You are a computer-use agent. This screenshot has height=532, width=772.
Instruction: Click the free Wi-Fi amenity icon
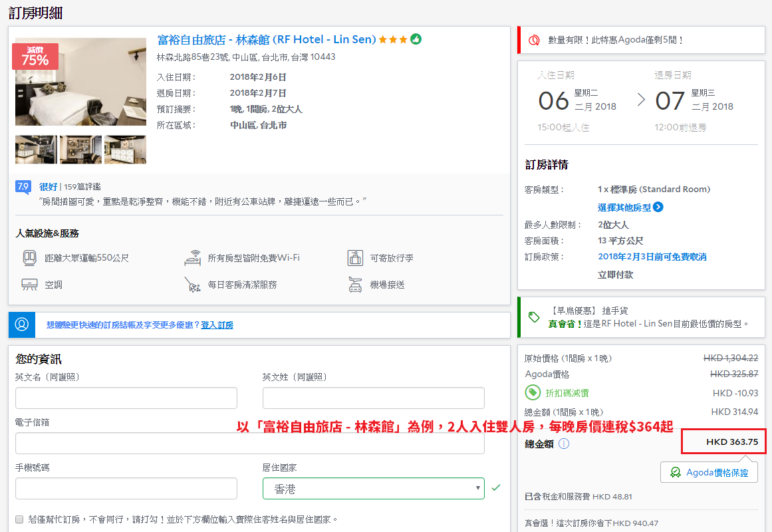click(193, 257)
